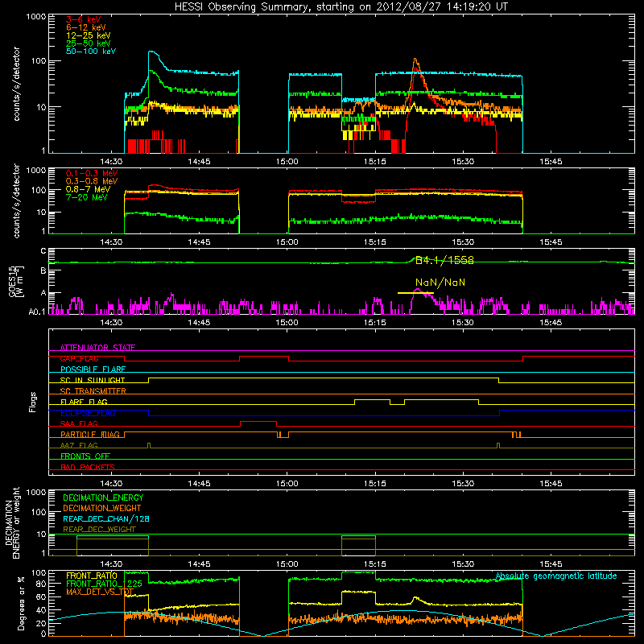Select the POSSIBLE_FLARE flag label
Screen dimensions: 644x644
tap(93, 369)
